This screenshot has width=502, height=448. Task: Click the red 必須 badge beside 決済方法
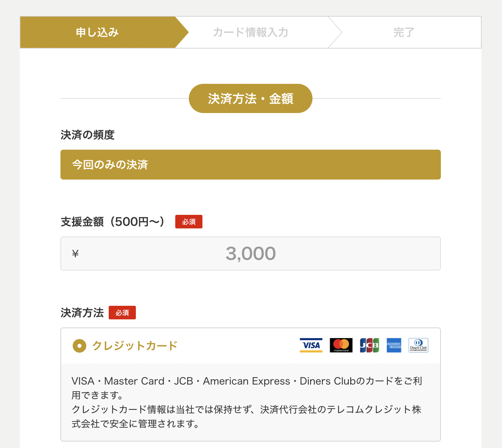[122, 313]
